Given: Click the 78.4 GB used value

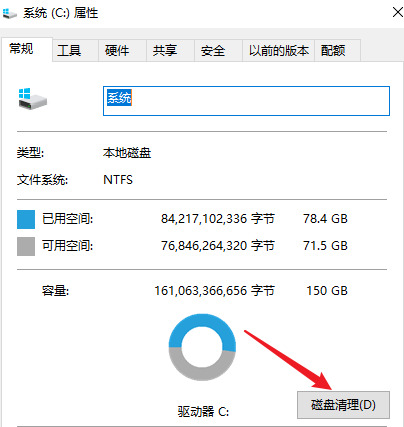Looking at the screenshot, I should point(325,219).
